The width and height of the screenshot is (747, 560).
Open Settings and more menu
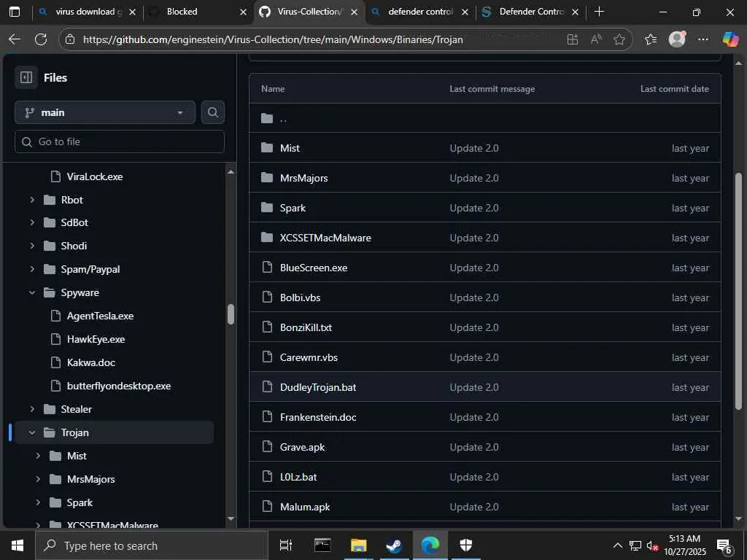tap(703, 39)
